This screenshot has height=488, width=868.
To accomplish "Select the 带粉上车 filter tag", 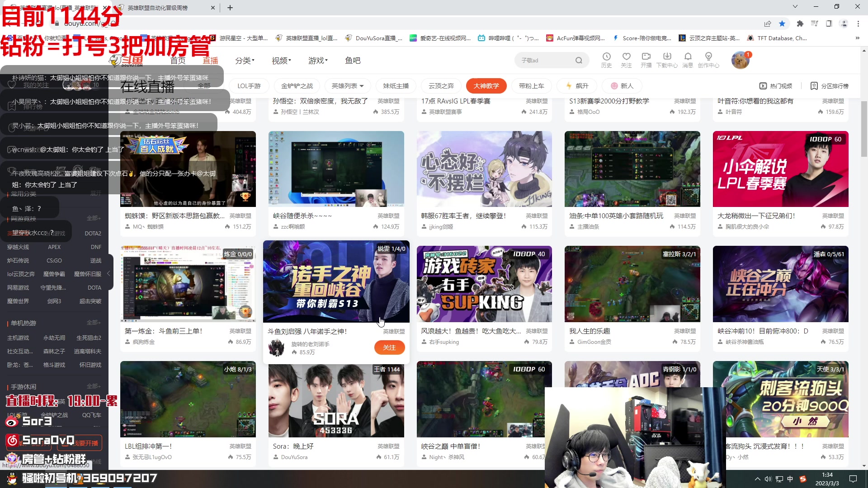I will pos(532,86).
